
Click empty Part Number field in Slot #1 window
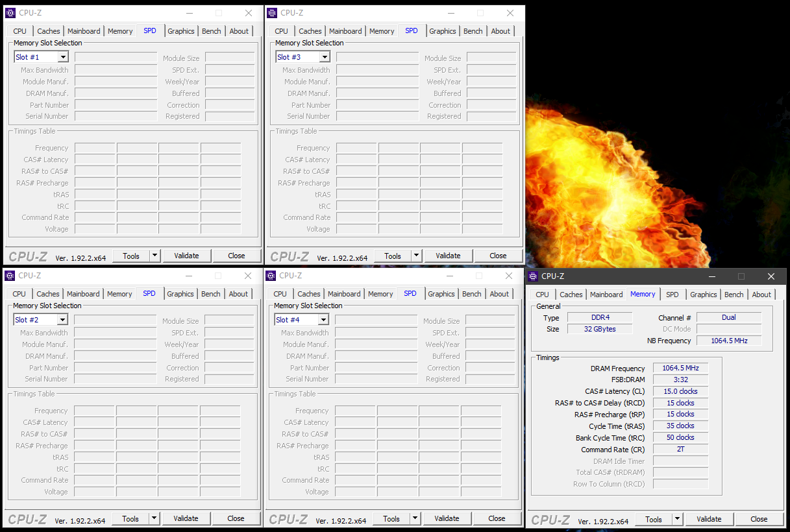116,104
